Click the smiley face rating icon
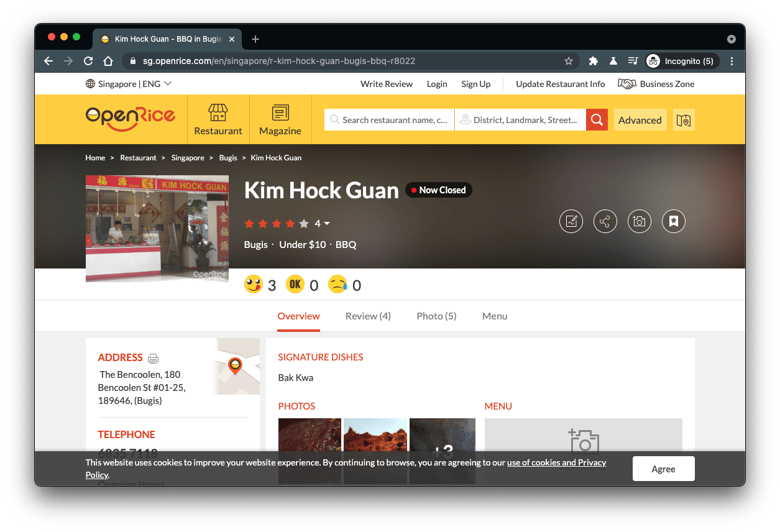Image resolution: width=780 pixels, height=532 pixels. pyautogui.click(x=254, y=285)
